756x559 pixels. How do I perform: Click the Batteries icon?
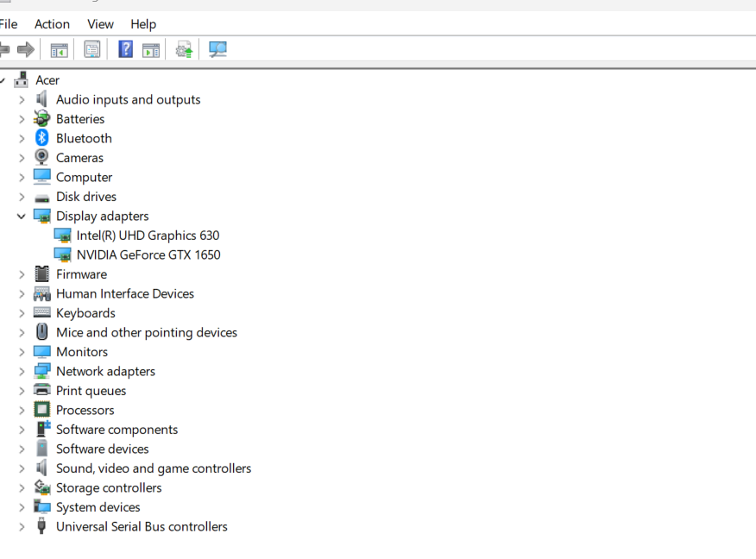(x=42, y=118)
